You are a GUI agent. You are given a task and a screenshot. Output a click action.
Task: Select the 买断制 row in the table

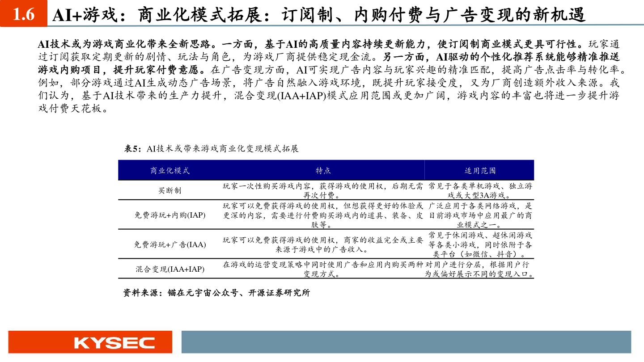click(x=326, y=191)
